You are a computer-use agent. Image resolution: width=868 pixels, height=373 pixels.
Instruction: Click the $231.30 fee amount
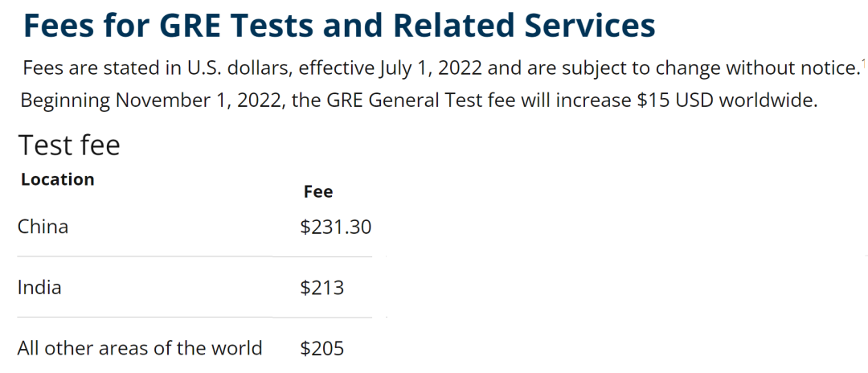click(335, 227)
